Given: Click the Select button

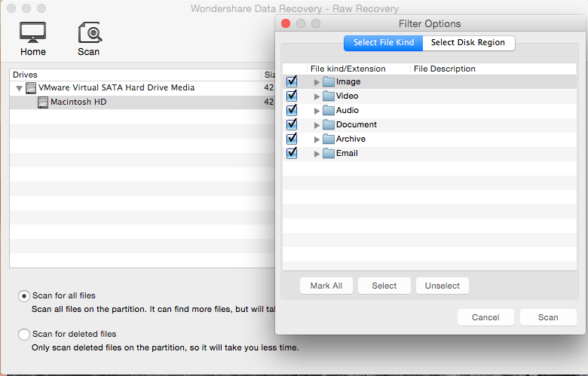Looking at the screenshot, I should [x=384, y=286].
